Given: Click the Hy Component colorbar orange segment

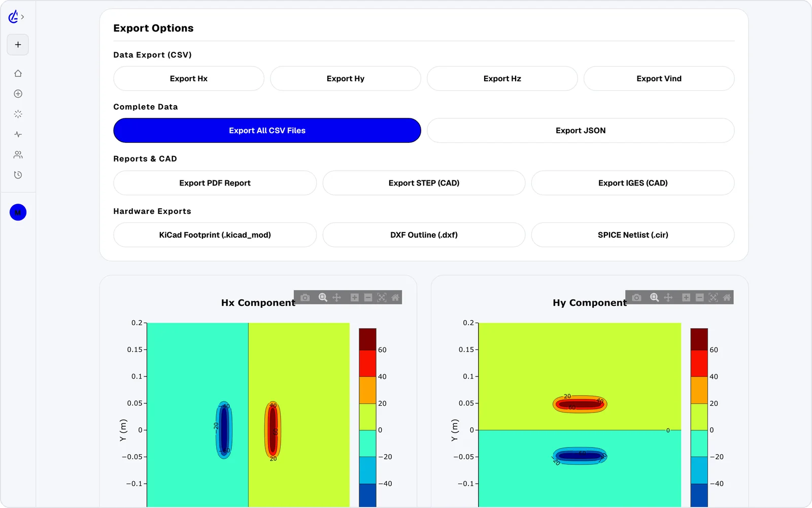Looking at the screenshot, I should click(x=699, y=390).
